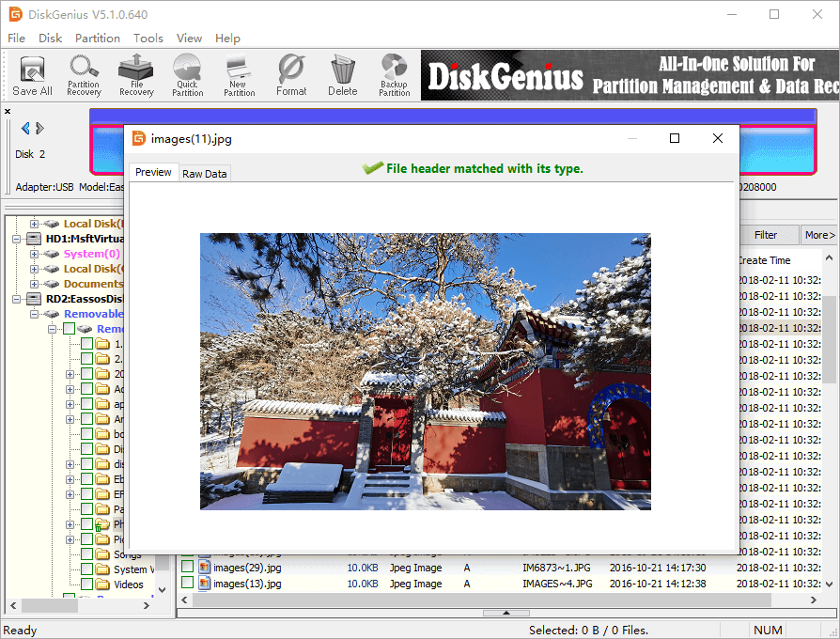This screenshot has height=639, width=840.
Task: Check the Videos folder checkbox
Action: click(x=87, y=584)
